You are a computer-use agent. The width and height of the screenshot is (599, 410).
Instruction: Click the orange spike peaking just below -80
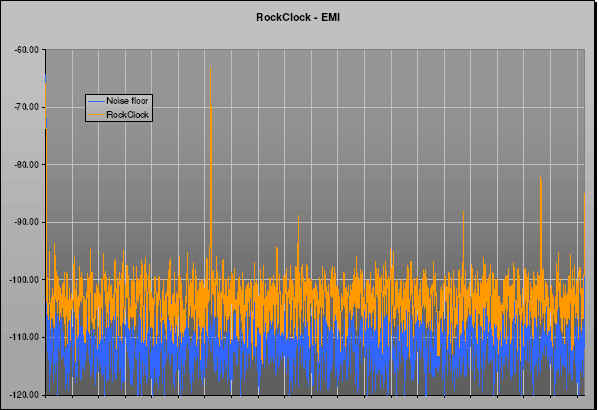click(x=541, y=178)
